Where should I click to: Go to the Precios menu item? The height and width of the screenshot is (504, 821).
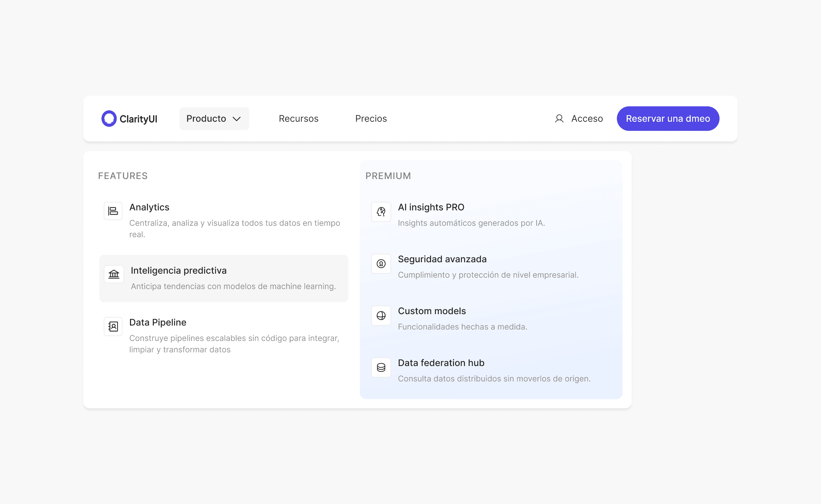click(371, 119)
